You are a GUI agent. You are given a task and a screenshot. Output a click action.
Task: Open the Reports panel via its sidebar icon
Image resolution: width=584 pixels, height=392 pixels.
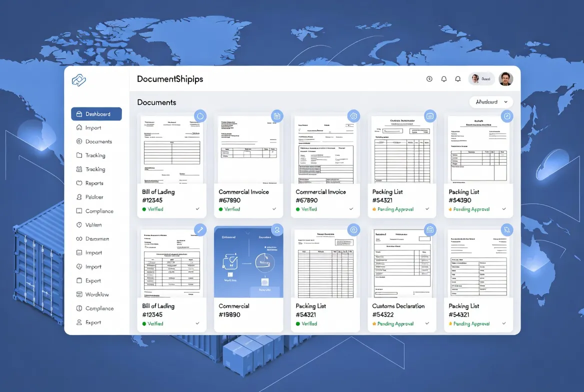pos(80,182)
